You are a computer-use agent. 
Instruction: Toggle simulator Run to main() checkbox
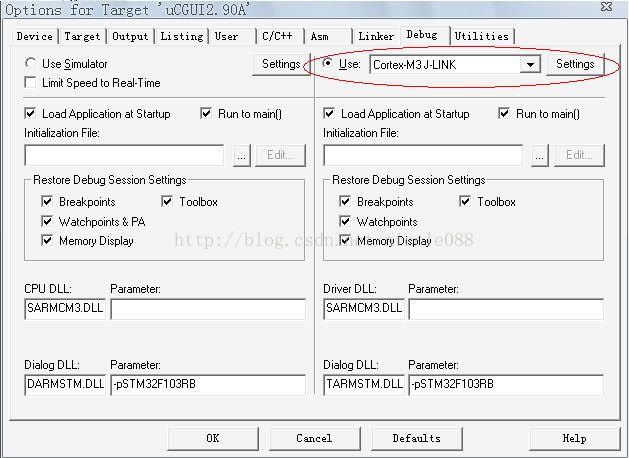pos(206,113)
